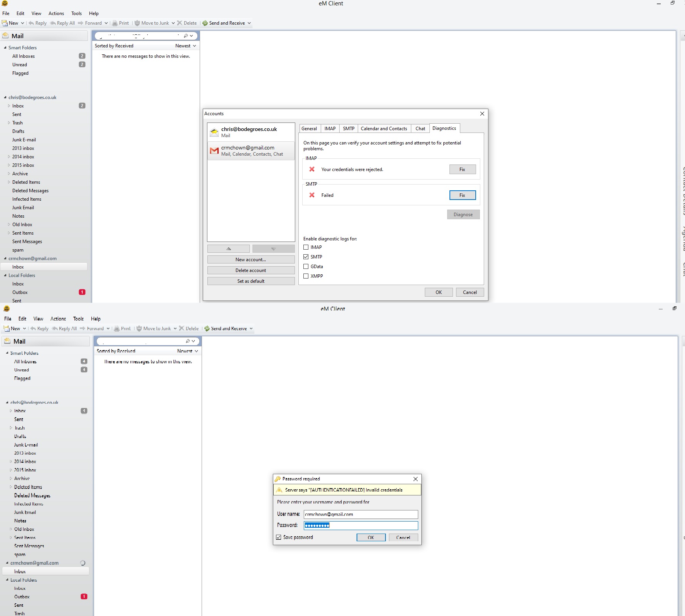Enable IMAP diagnostic log checkbox
The width and height of the screenshot is (685, 616).
[x=306, y=247]
